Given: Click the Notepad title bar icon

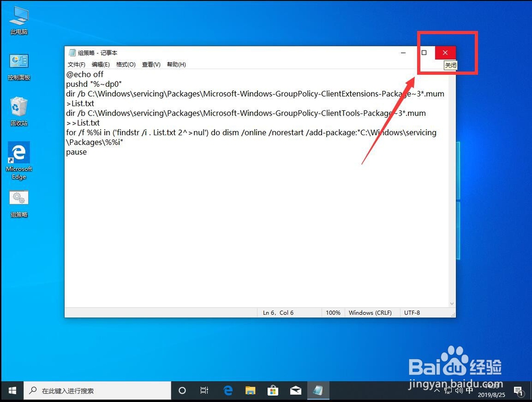Looking at the screenshot, I should pos(72,53).
